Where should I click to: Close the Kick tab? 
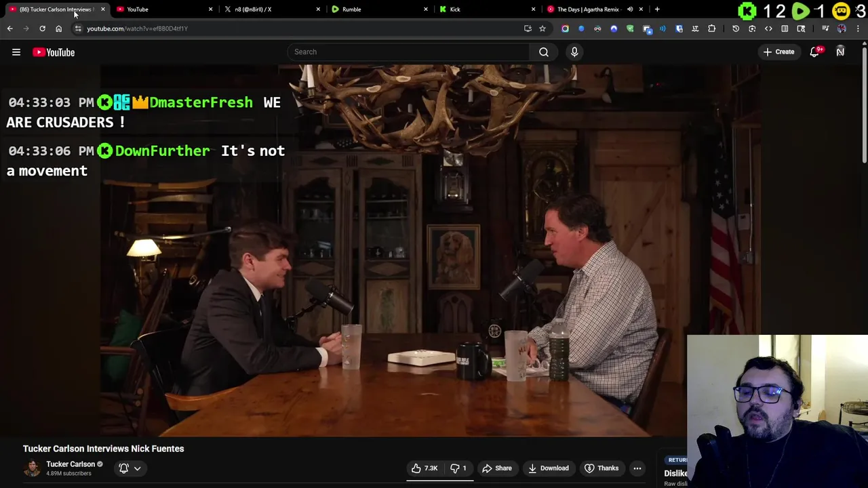[533, 9]
